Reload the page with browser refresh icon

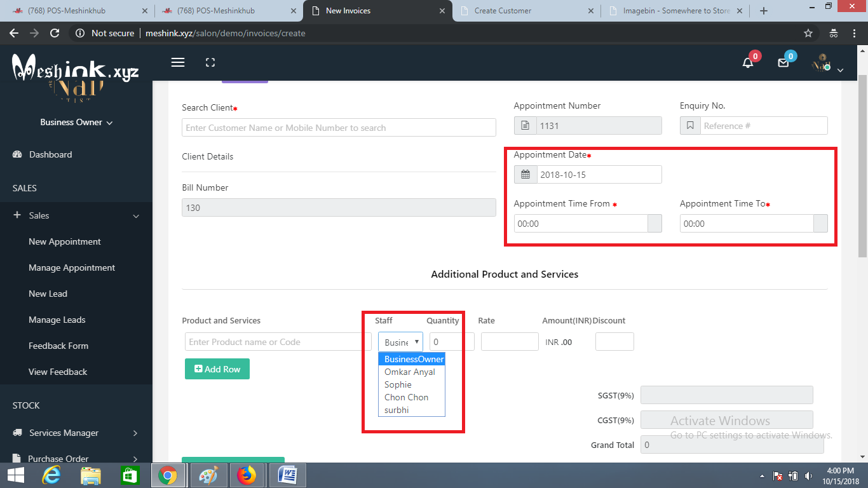click(x=55, y=33)
